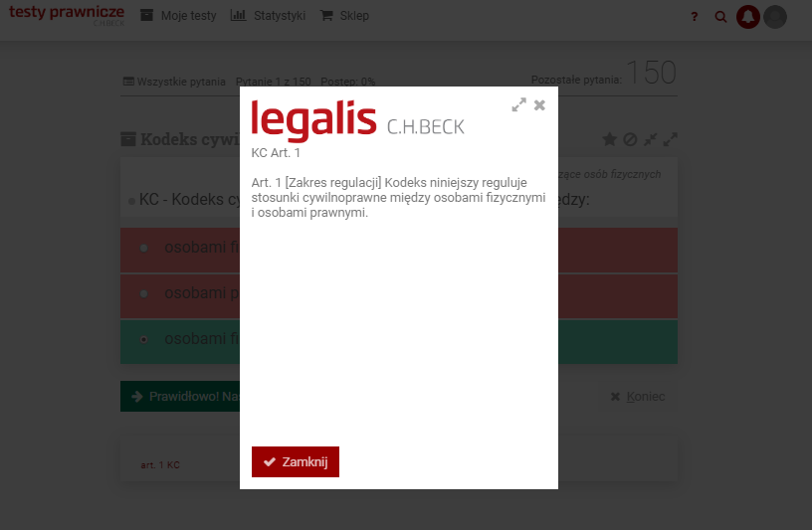Open Wszystkie pytania list
Screen dimensions: 812x530
pyautogui.click(x=174, y=82)
